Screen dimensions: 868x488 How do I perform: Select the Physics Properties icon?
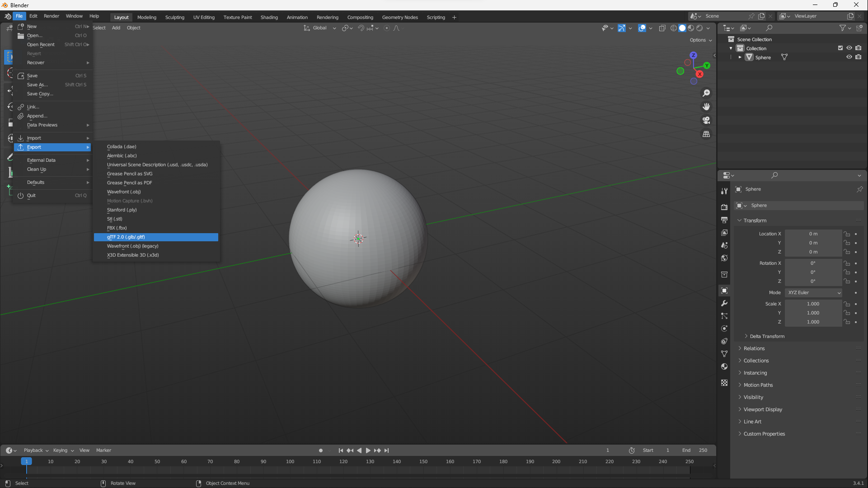click(725, 328)
